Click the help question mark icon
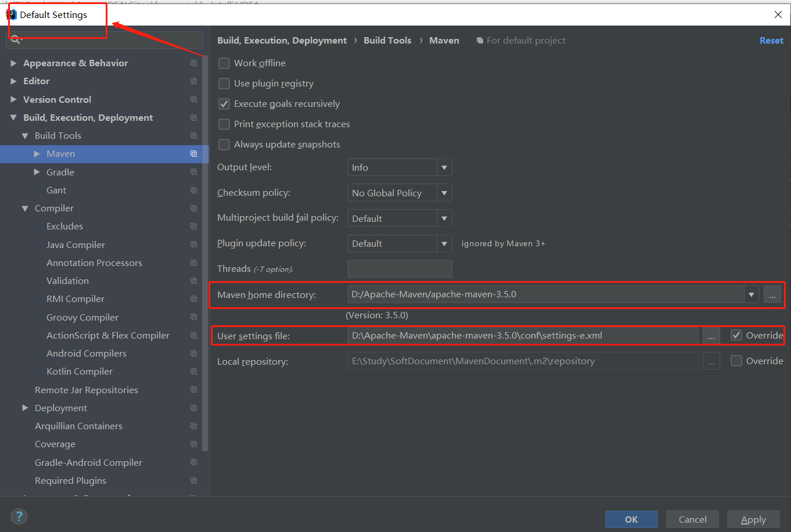 [19, 516]
